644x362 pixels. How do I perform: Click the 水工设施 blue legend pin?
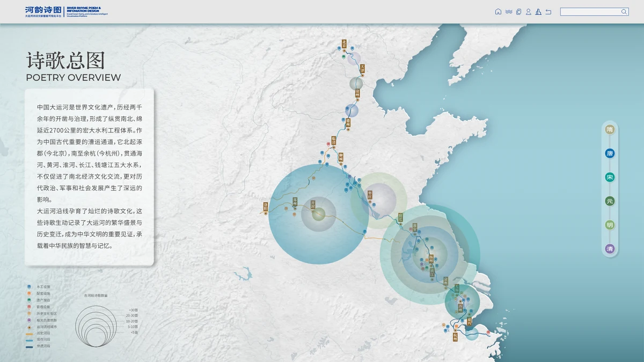click(29, 287)
